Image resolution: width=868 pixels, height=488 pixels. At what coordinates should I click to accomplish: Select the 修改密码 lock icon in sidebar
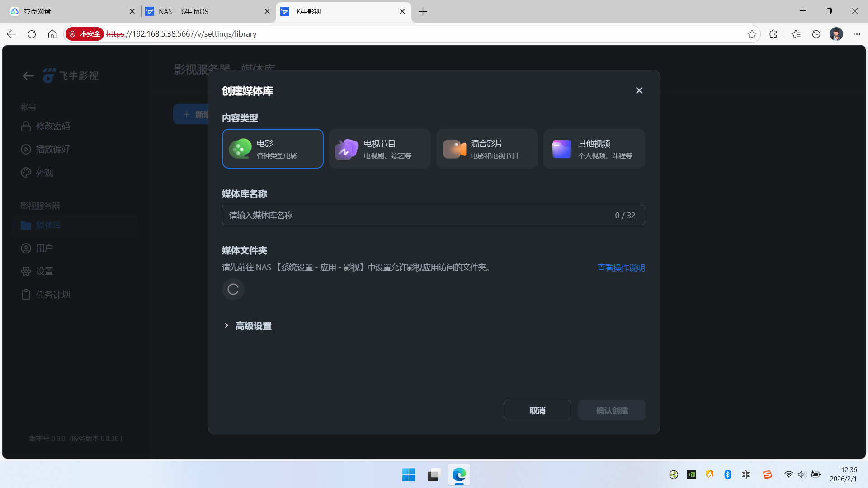(x=26, y=126)
